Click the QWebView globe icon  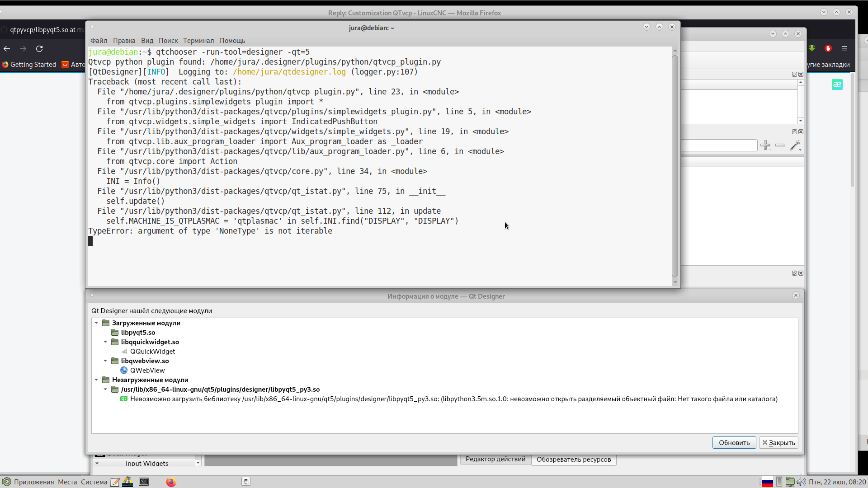click(x=124, y=371)
